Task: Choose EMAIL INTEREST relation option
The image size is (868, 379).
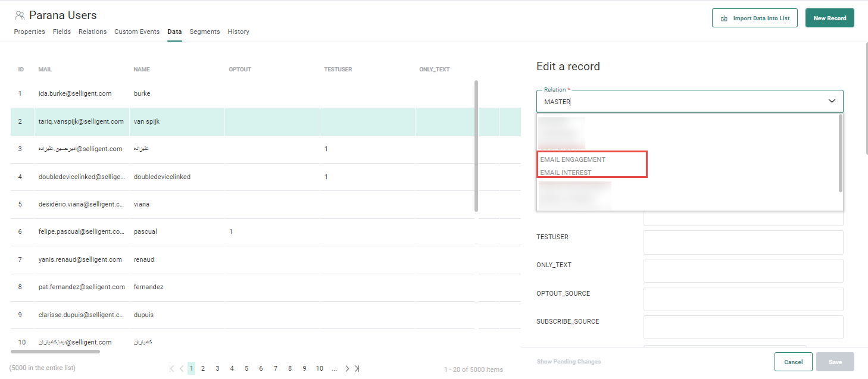Action: (x=566, y=173)
